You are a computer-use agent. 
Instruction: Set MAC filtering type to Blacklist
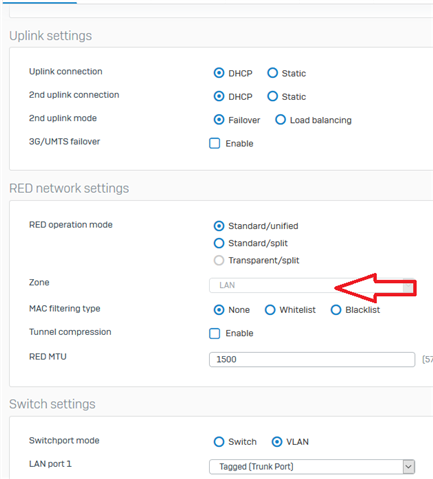(x=336, y=310)
